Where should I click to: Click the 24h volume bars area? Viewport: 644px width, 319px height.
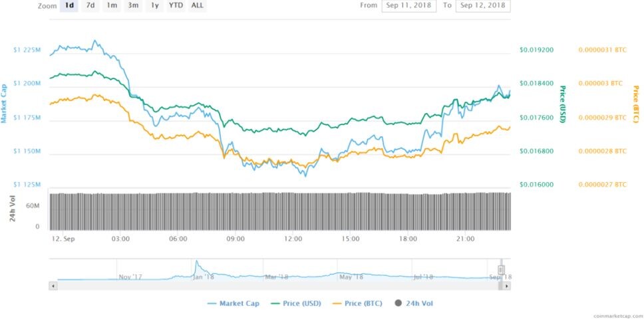tap(279, 211)
